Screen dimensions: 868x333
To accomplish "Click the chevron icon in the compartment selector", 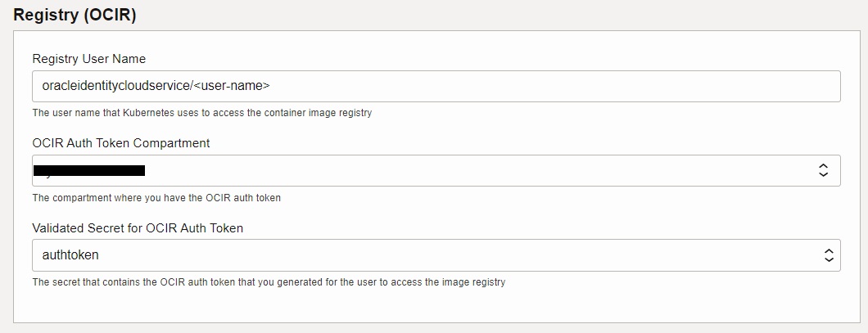I will click(824, 170).
